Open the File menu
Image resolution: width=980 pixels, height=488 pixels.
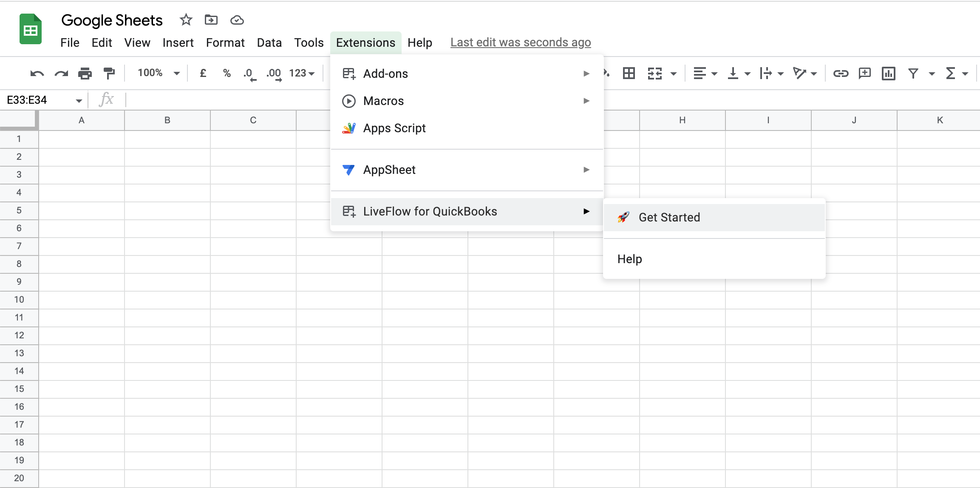(70, 43)
